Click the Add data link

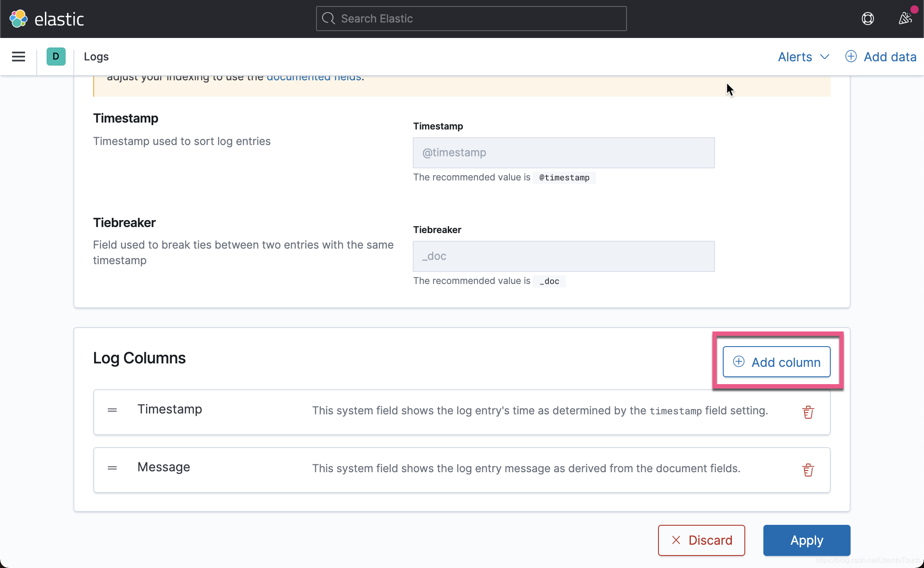click(x=881, y=57)
